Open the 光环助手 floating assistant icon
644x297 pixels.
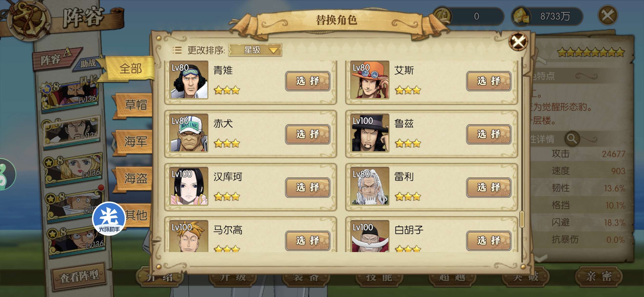coord(109,218)
